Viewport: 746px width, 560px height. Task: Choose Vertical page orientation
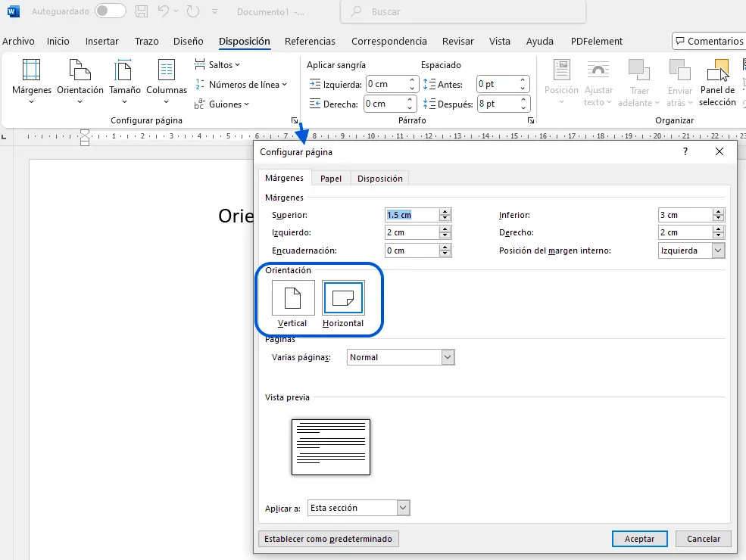293,303
